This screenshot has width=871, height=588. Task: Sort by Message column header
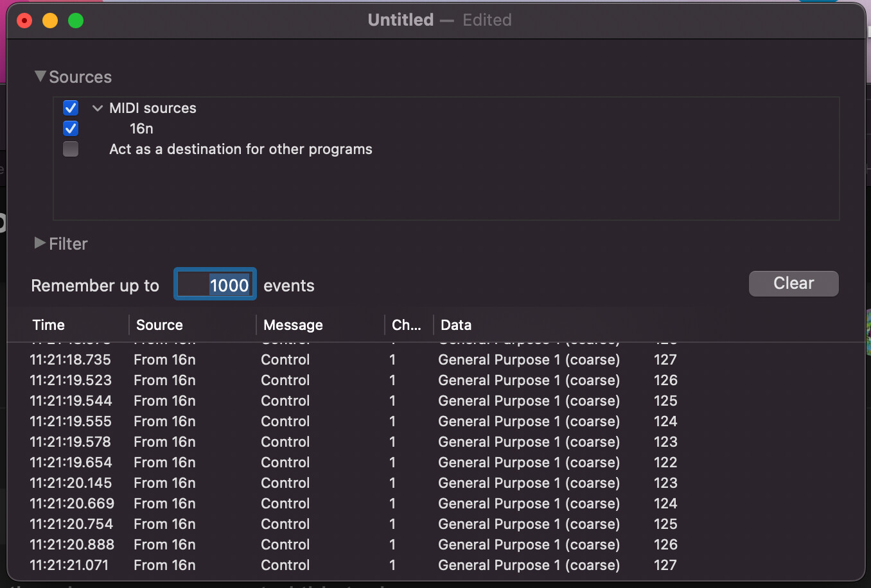click(321, 325)
